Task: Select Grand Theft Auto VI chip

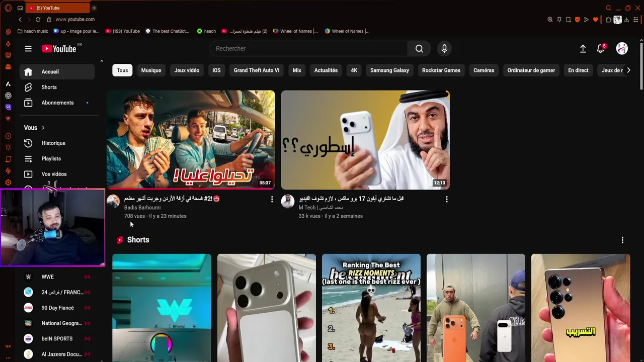Action: pyautogui.click(x=257, y=70)
